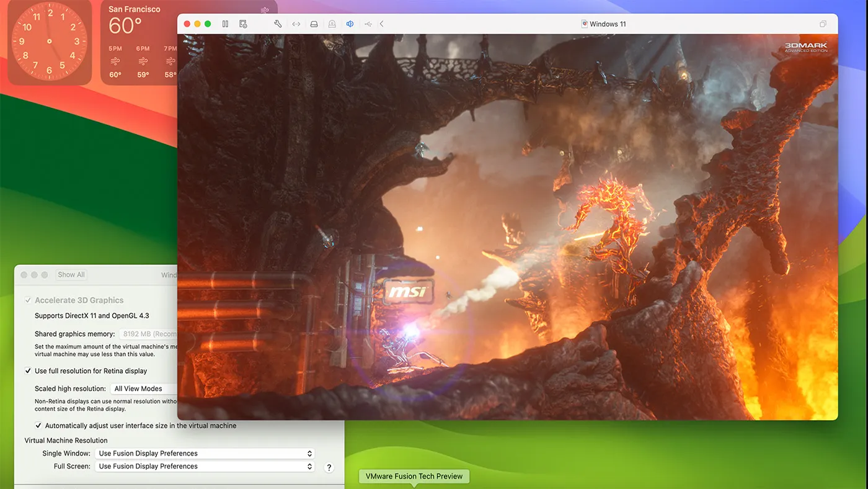This screenshot has height=489, width=868.
Task: Change the Full Screen resolution dropdown
Action: tap(205, 466)
